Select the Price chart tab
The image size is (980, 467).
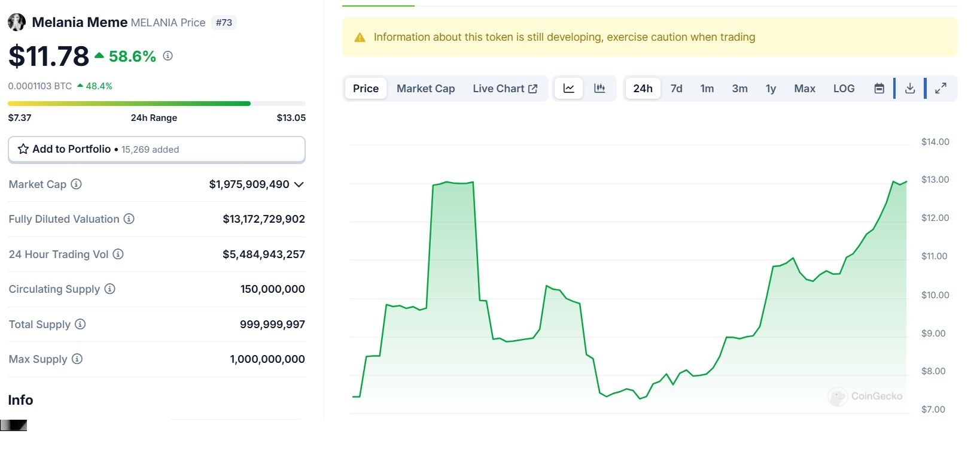pyautogui.click(x=366, y=89)
